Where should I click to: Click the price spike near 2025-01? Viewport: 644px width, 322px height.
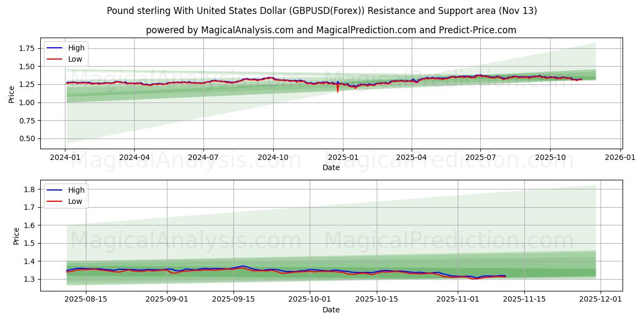(338, 89)
